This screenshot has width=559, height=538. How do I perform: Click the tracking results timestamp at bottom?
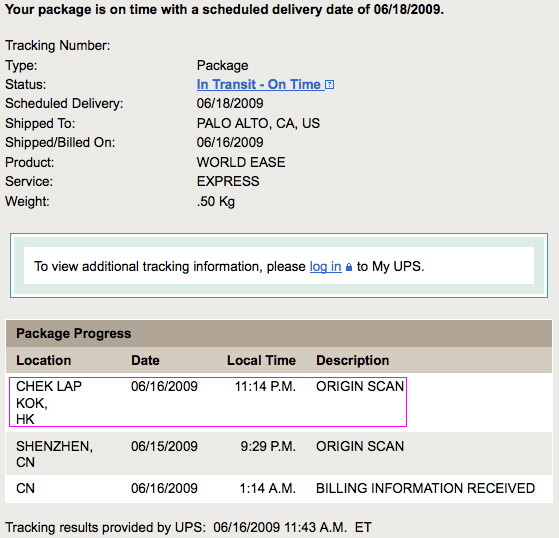click(x=292, y=527)
